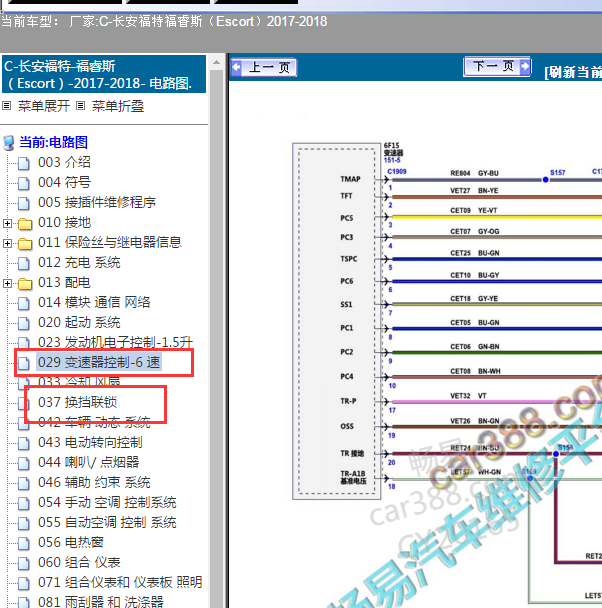The width and height of the screenshot is (602, 608).
Task: Open 037 换挡联锁 diagram
Action: [77, 402]
